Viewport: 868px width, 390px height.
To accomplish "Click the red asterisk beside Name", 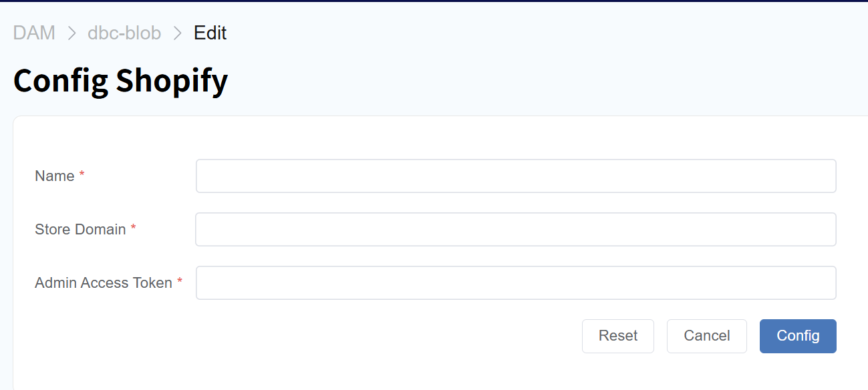I will click(x=82, y=175).
